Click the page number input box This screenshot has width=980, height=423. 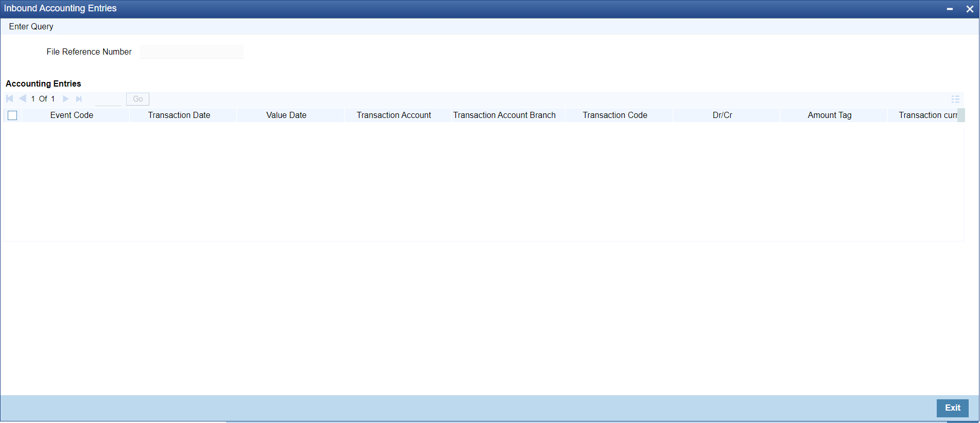point(108,99)
